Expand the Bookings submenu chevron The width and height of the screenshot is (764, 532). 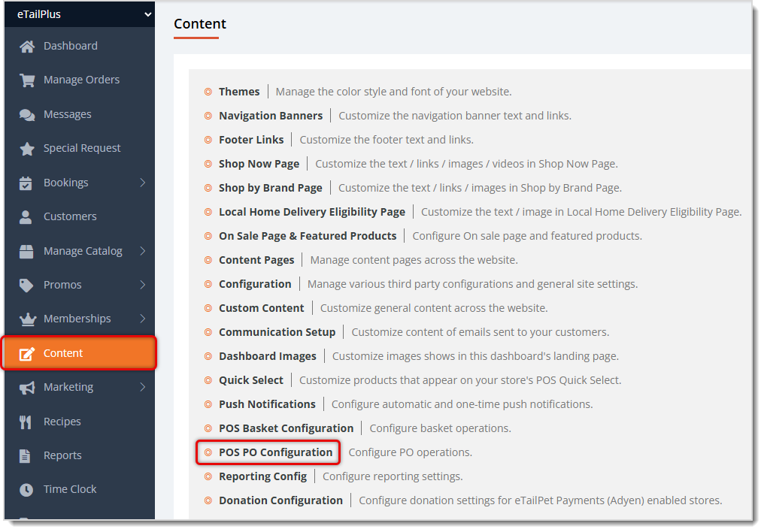click(x=142, y=183)
